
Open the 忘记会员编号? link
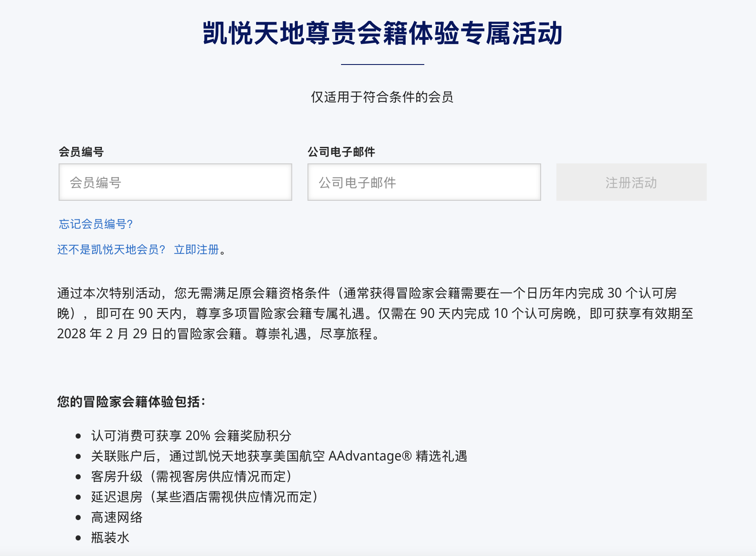96,224
